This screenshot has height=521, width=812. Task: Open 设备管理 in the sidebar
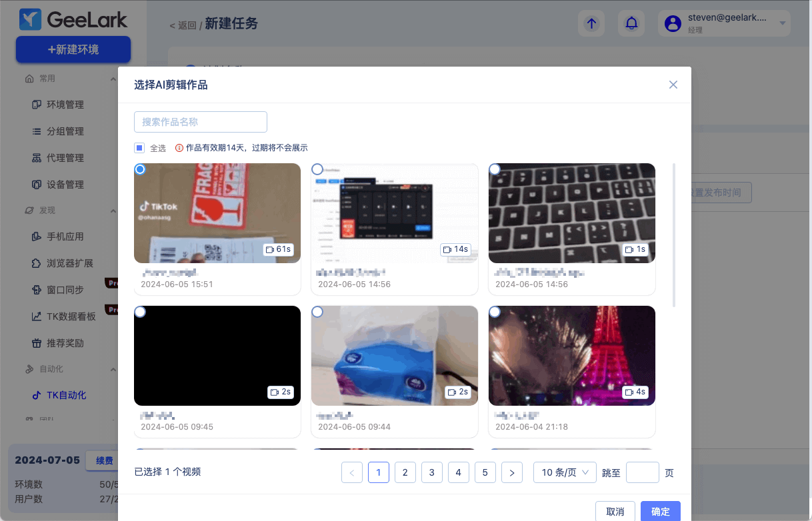click(x=65, y=185)
